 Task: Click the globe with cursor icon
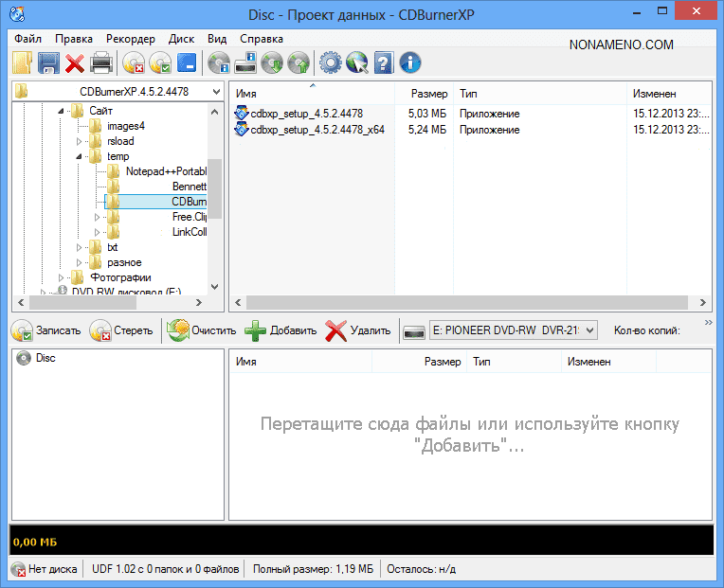pos(356,63)
